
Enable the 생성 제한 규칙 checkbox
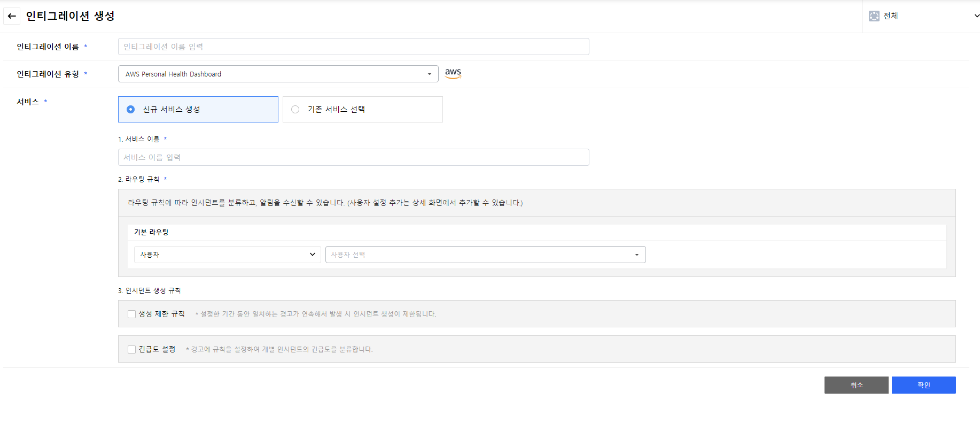(x=131, y=314)
